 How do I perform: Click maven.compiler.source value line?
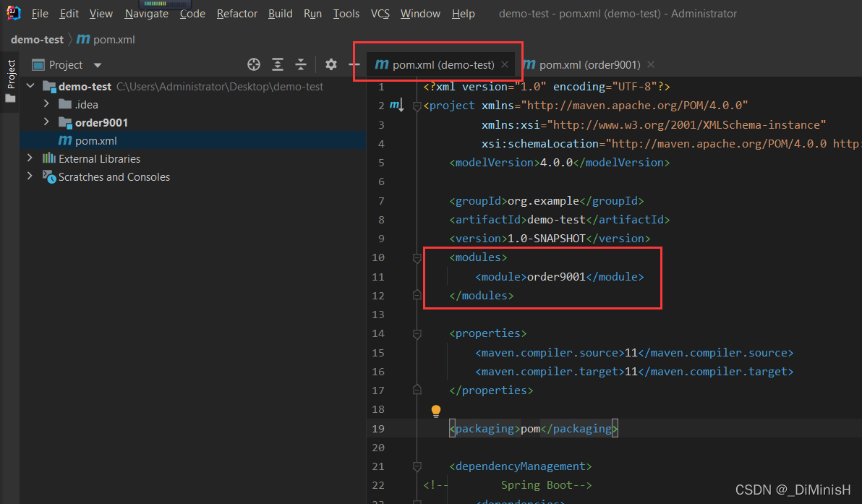pos(634,353)
